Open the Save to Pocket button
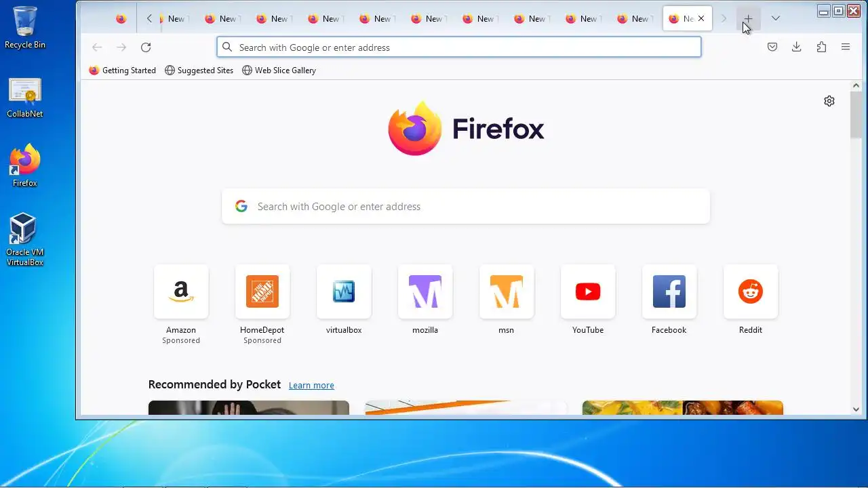 pyautogui.click(x=772, y=47)
